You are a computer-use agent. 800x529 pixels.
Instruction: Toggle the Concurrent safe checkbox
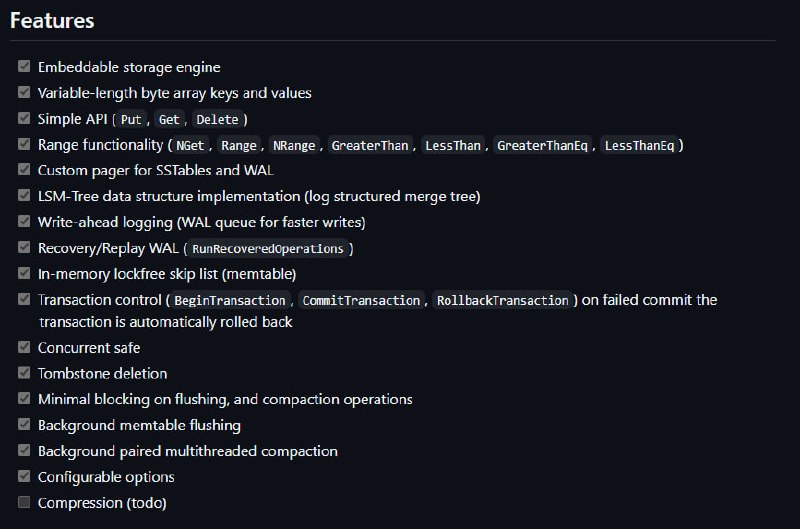point(24,347)
